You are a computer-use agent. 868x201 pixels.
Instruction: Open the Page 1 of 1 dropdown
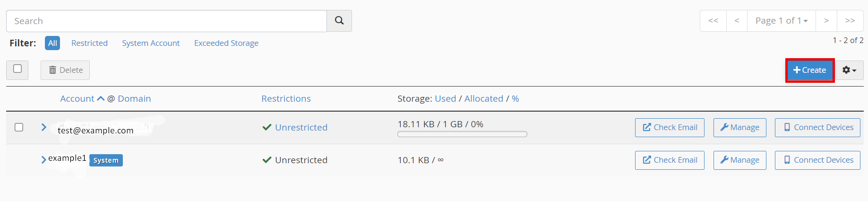(782, 21)
